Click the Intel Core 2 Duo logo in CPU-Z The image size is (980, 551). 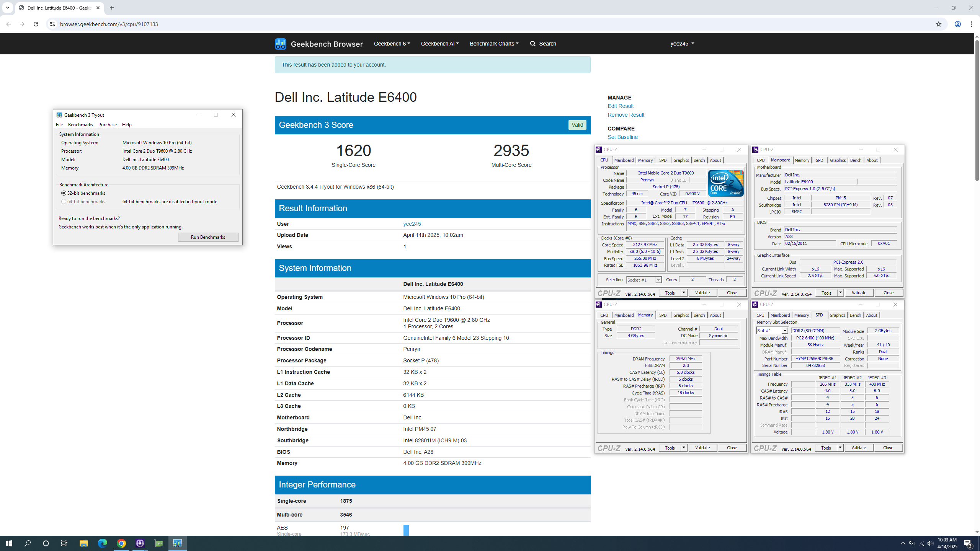726,183
